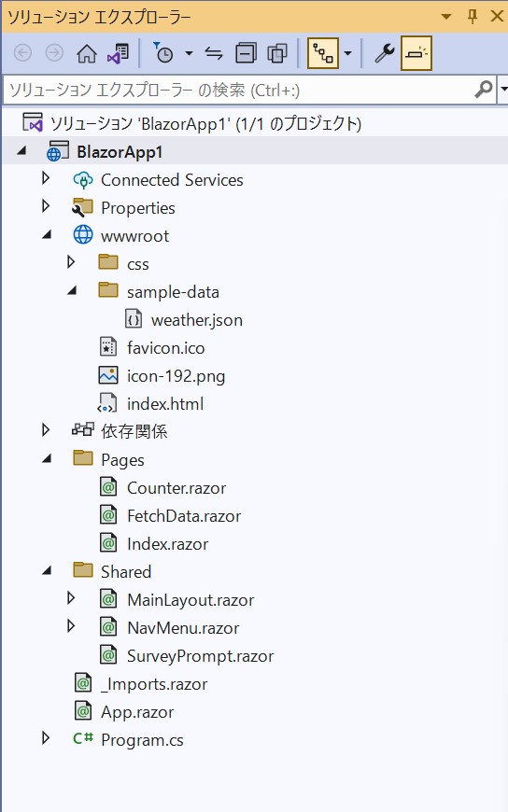Select NavMenu.razor file name

pos(183,628)
